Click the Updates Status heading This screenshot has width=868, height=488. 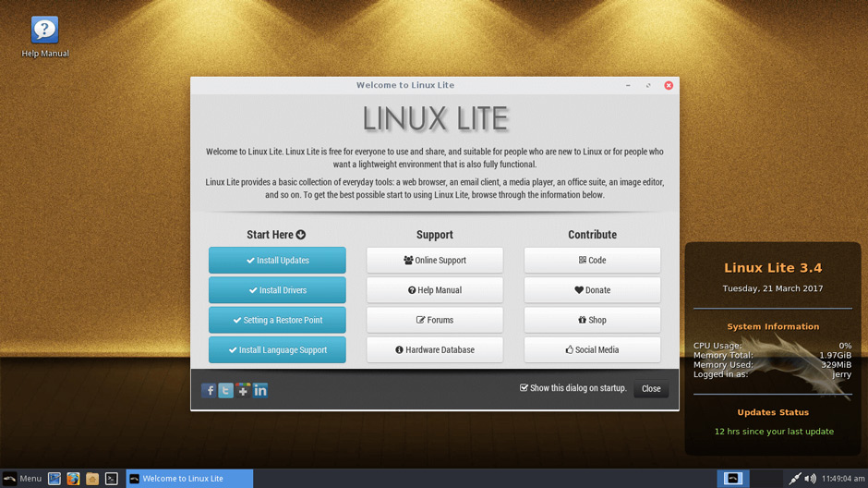[x=773, y=412]
